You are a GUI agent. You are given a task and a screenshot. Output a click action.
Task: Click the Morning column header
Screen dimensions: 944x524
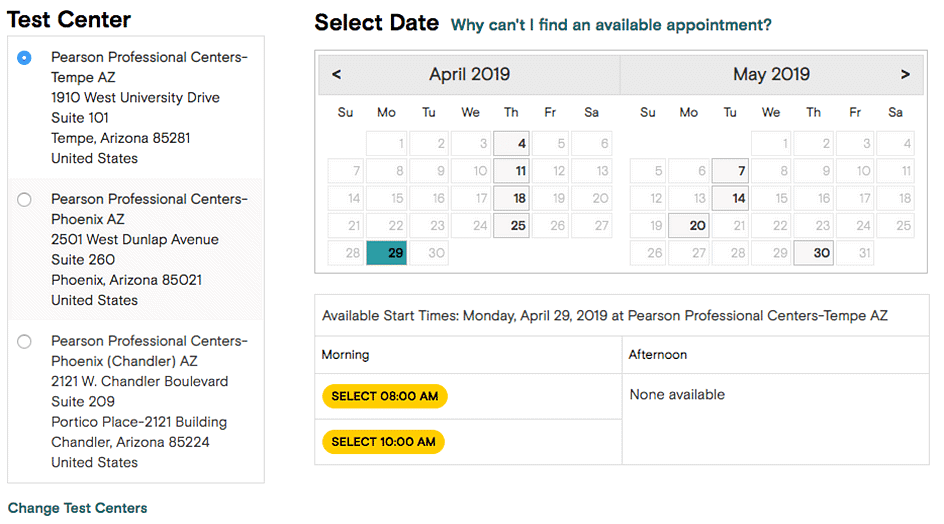(x=346, y=355)
